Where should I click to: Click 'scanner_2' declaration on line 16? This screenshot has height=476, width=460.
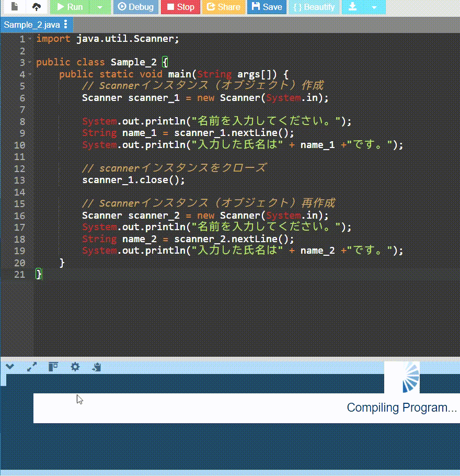pos(154,216)
